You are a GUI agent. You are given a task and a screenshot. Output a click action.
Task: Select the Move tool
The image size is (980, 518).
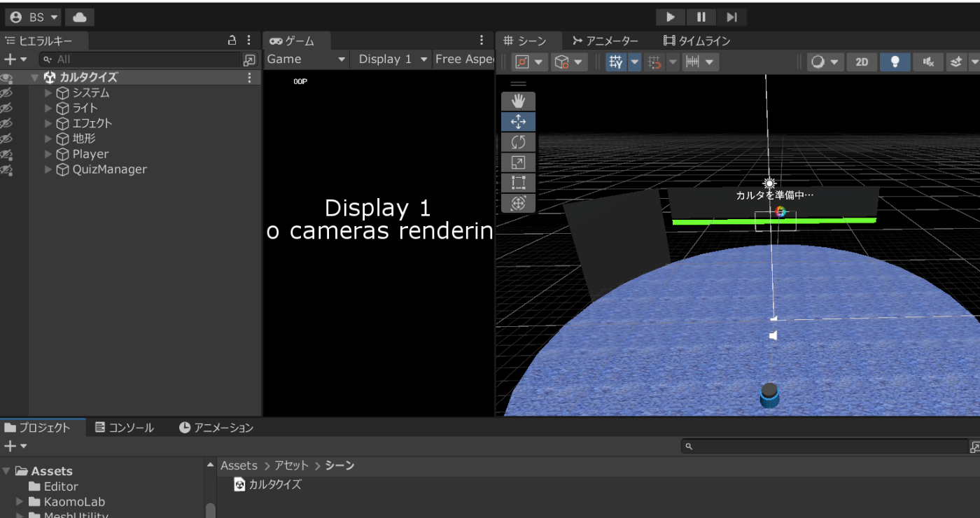[518, 122]
